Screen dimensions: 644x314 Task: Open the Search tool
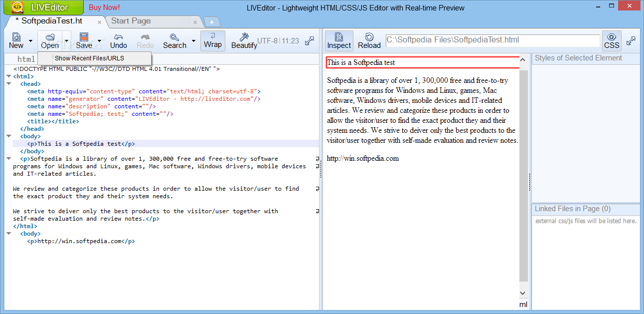pyautogui.click(x=174, y=41)
